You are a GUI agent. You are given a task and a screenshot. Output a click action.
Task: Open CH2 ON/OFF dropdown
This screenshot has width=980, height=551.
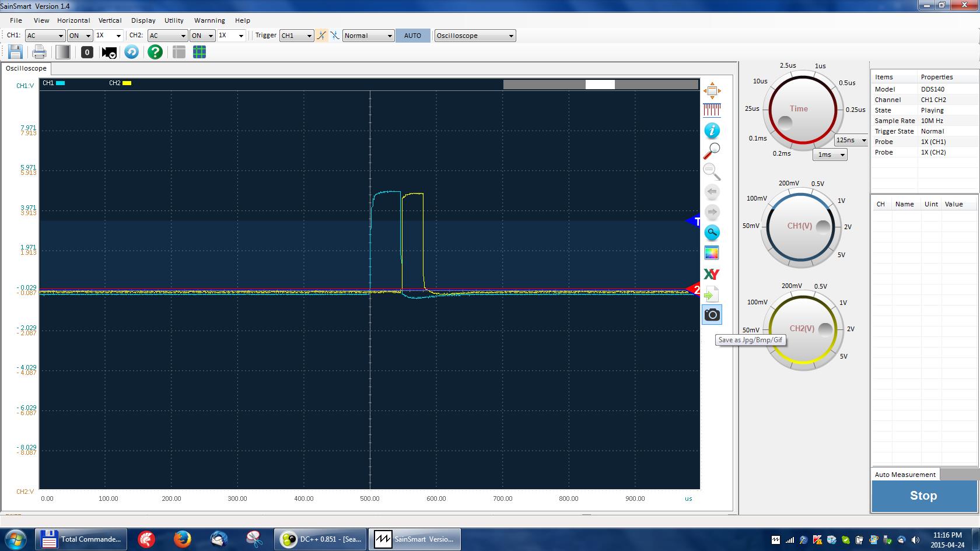(x=202, y=36)
